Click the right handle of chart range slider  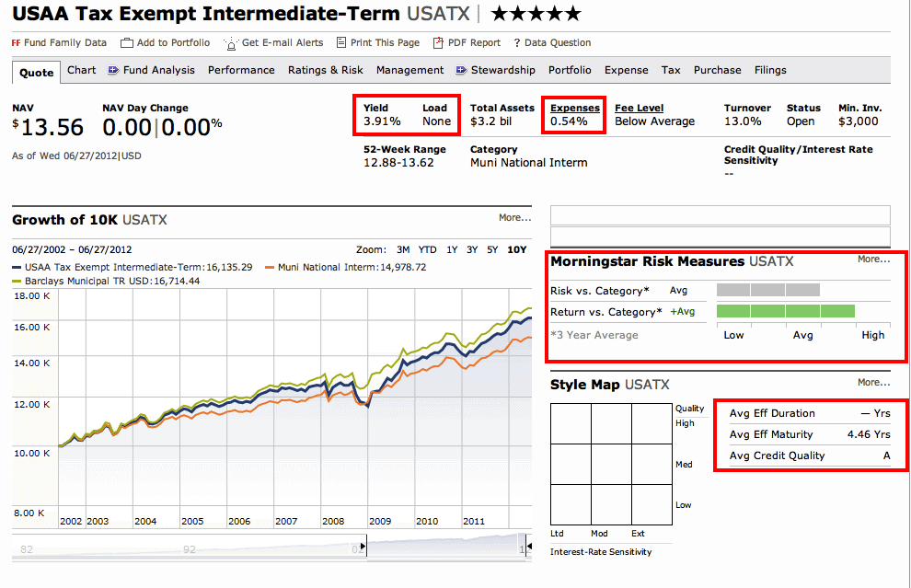coord(527,547)
